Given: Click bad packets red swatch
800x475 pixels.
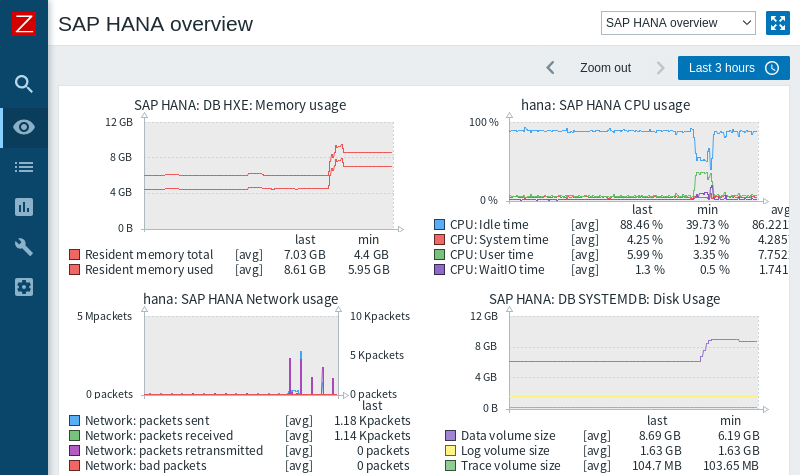Looking at the screenshot, I should tap(74, 465).
